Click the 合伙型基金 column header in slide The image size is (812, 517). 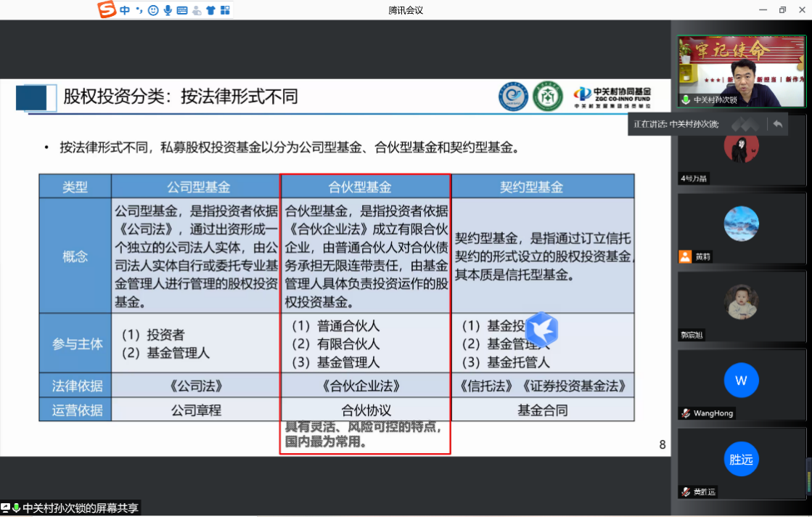(365, 187)
